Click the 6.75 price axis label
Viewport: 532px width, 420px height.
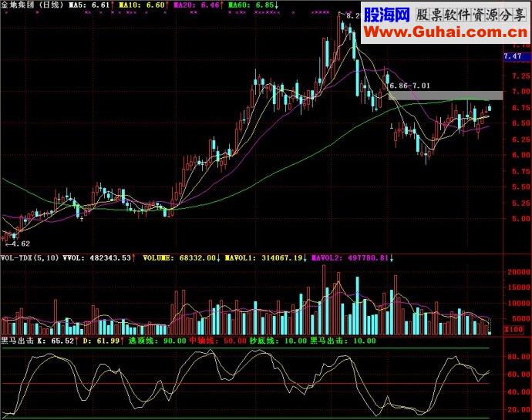pyautogui.click(x=520, y=108)
